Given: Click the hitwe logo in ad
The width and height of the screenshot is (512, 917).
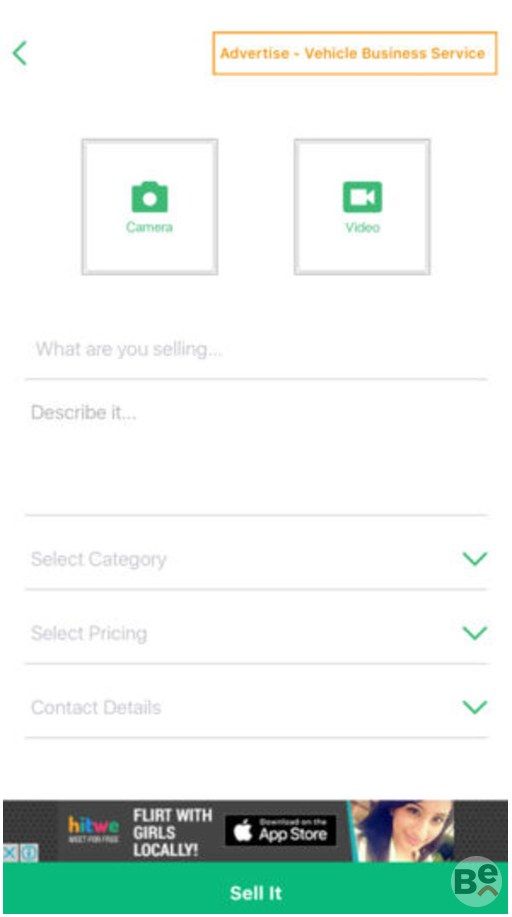Looking at the screenshot, I should [94, 830].
